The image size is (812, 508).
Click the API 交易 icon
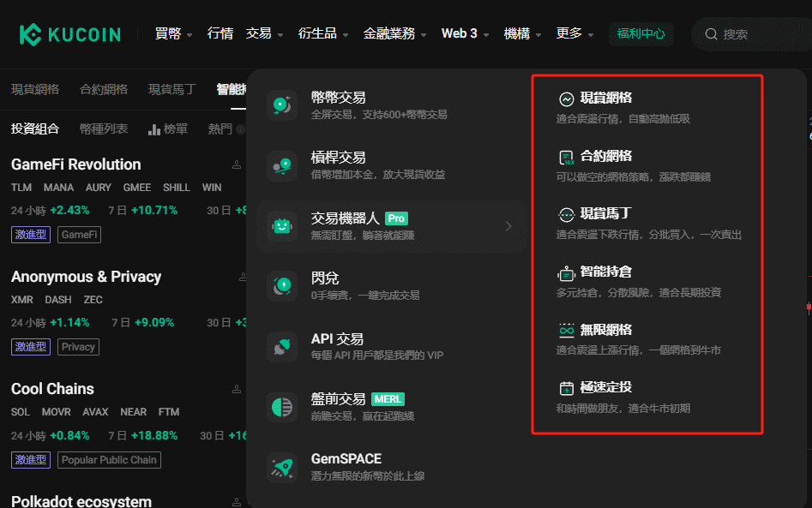(282, 347)
